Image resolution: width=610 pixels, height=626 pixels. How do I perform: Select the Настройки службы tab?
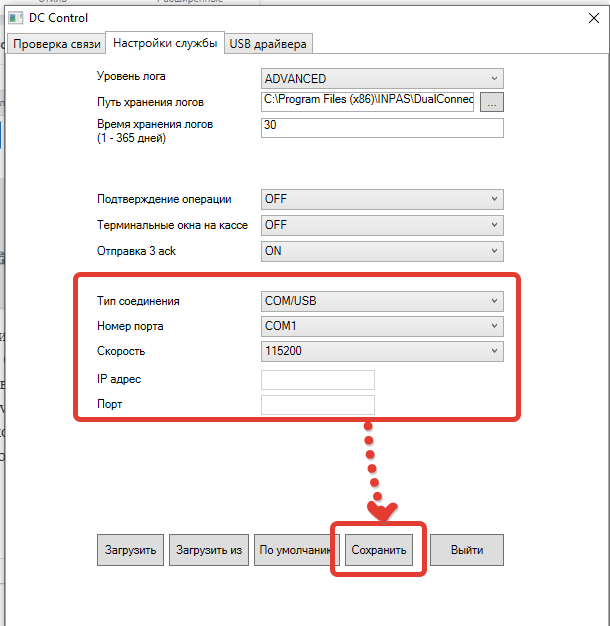[x=164, y=43]
